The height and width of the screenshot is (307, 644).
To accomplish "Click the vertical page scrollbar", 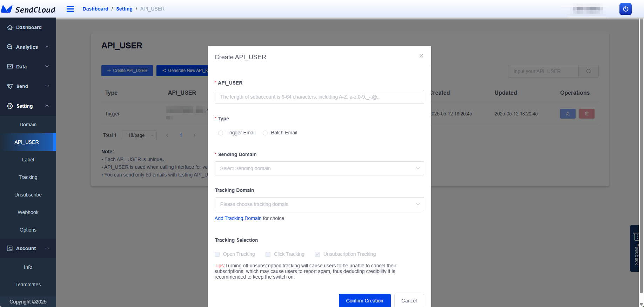I will (x=641, y=156).
